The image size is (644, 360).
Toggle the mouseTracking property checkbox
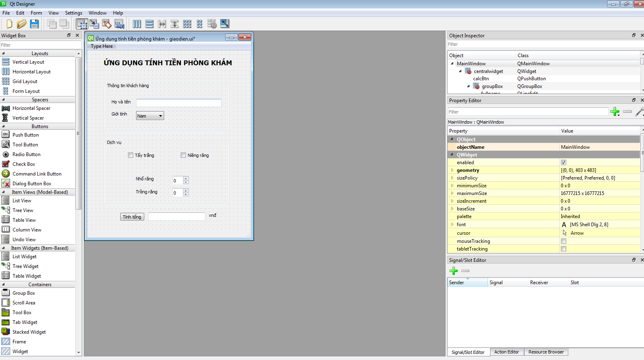(x=563, y=241)
